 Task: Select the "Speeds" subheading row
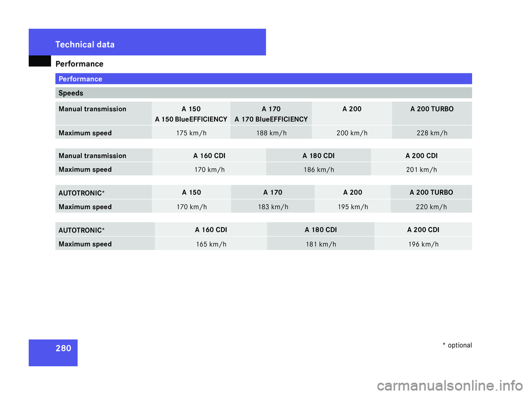(x=263, y=93)
